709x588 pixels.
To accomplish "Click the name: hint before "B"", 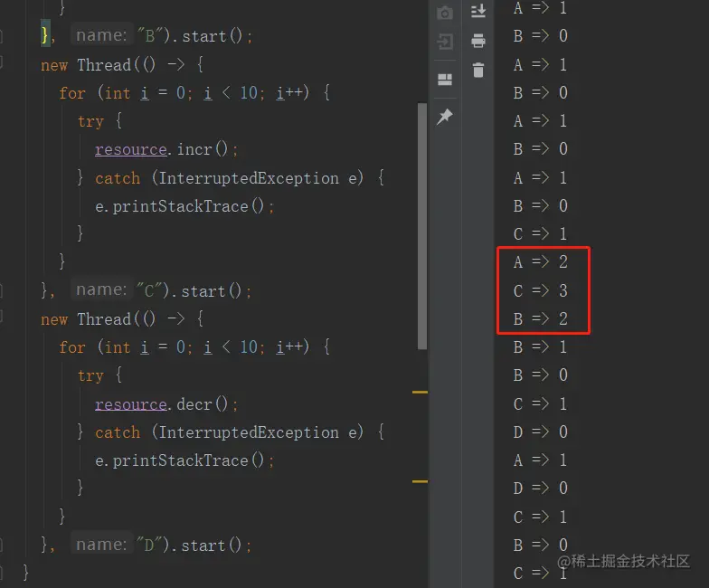I will pos(101,34).
